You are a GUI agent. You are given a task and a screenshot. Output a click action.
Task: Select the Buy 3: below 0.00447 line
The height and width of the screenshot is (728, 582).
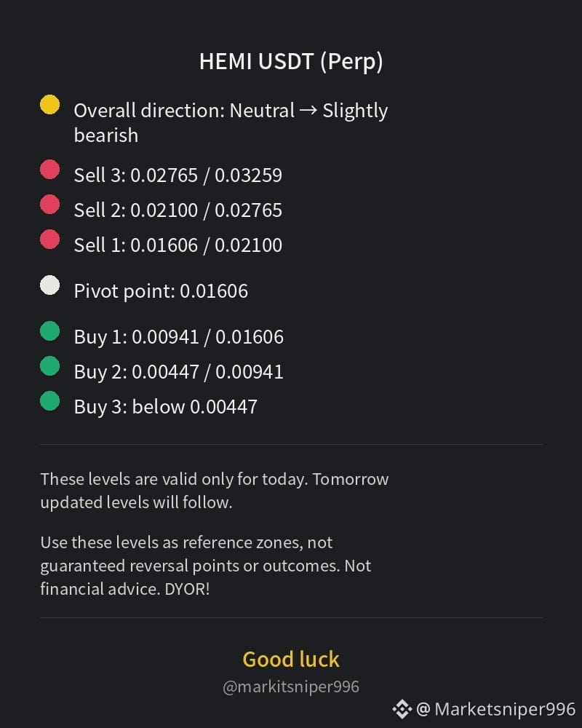(x=165, y=407)
